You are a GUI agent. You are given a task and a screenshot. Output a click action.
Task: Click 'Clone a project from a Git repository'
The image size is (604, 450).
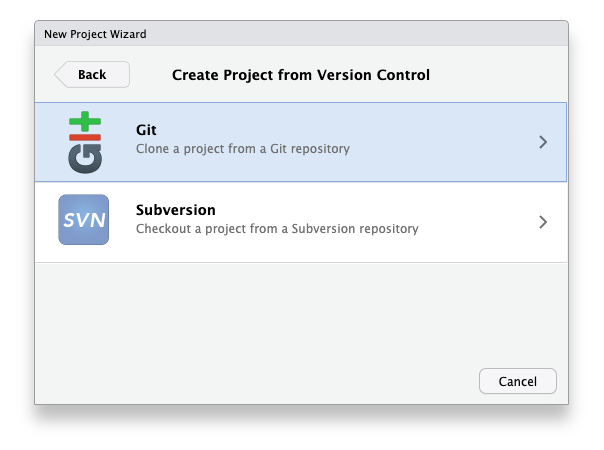pyautogui.click(x=242, y=149)
